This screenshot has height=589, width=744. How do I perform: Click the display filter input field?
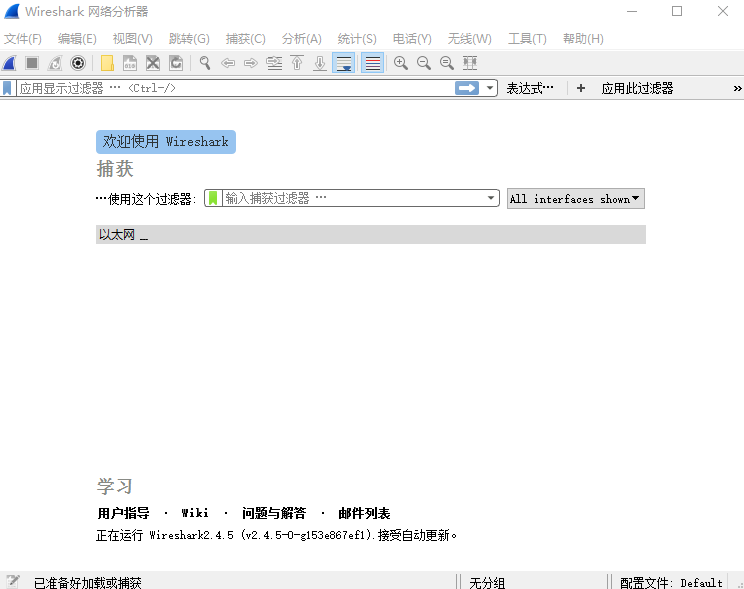click(x=235, y=88)
